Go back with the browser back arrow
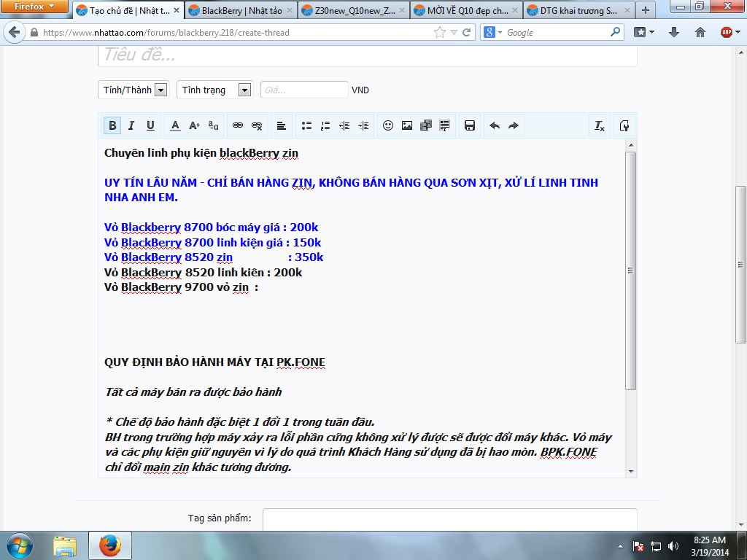747x560 pixels. tap(15, 32)
